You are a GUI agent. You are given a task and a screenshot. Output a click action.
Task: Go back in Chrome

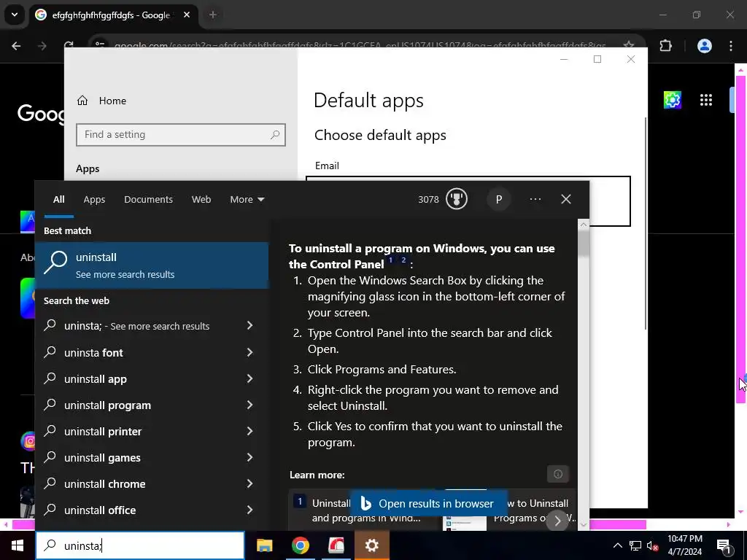[16, 46]
